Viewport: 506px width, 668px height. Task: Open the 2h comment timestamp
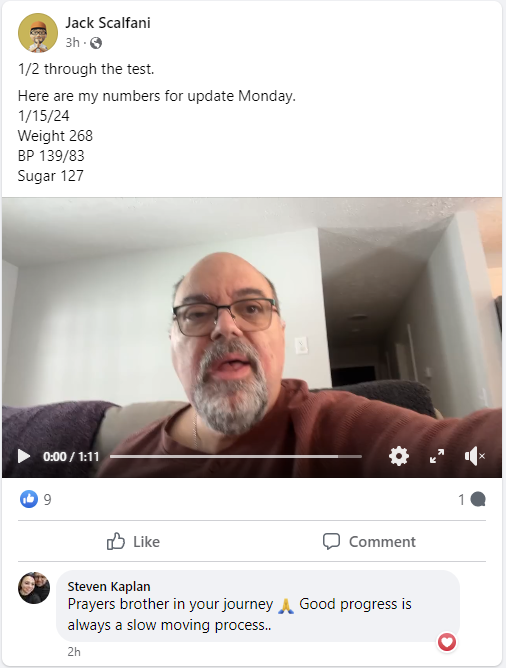point(74,652)
